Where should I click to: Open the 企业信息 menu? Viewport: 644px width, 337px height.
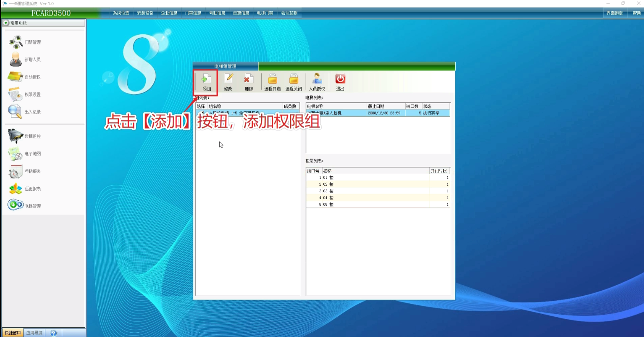(x=169, y=13)
